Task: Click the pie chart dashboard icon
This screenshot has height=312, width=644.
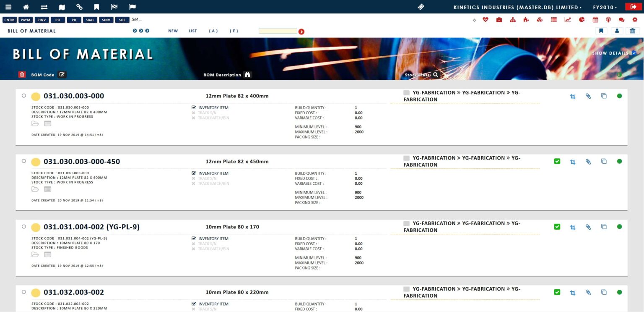Action: [582, 19]
